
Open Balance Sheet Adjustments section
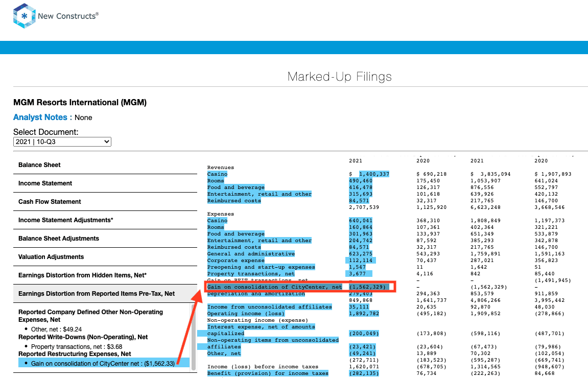(105, 239)
